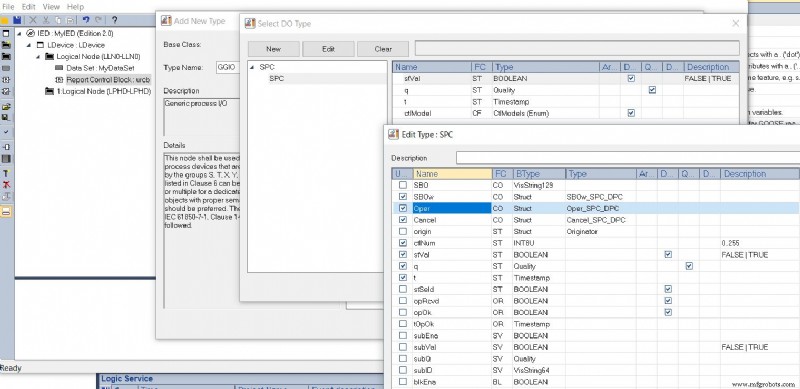Image resolution: width=800 pixels, height=389 pixels.
Task: Uncheck the SBOw row checkbox
Action: pyautogui.click(x=403, y=197)
